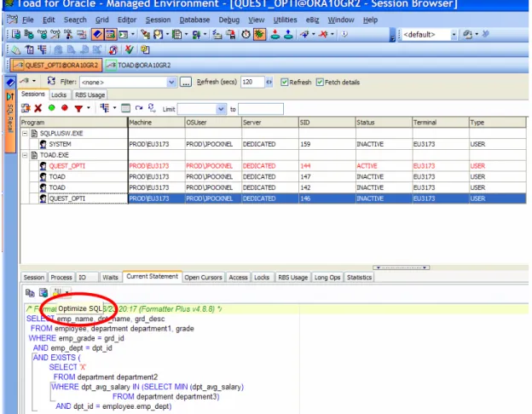Click the pencil icon in second toolbar
Screen dimensions: 532x414
tap(15, 50)
